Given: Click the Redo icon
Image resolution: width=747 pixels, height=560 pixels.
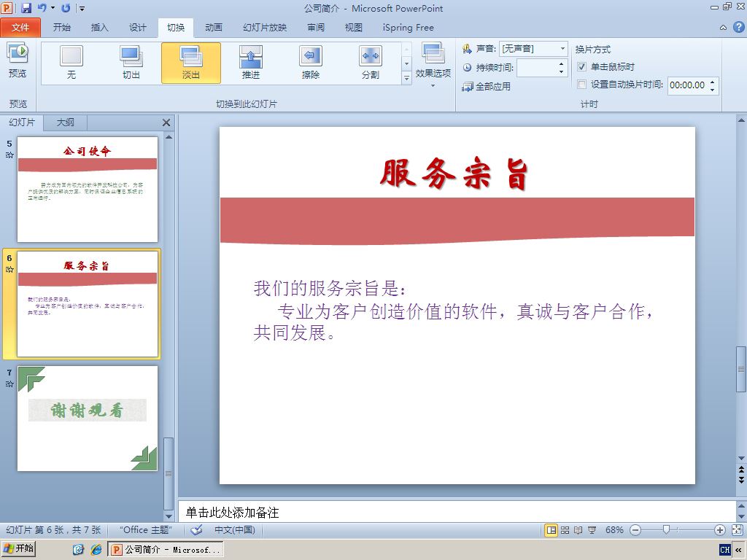Looking at the screenshot, I should pos(66,8).
